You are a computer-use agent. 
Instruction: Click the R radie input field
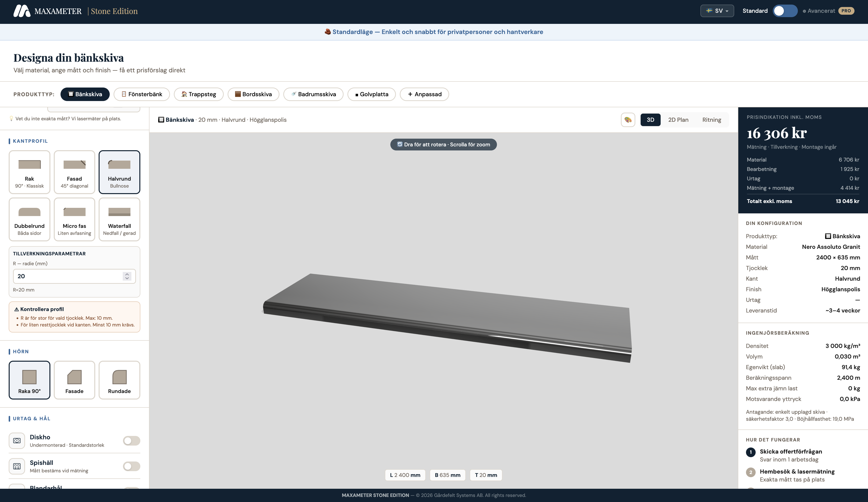[x=75, y=276]
